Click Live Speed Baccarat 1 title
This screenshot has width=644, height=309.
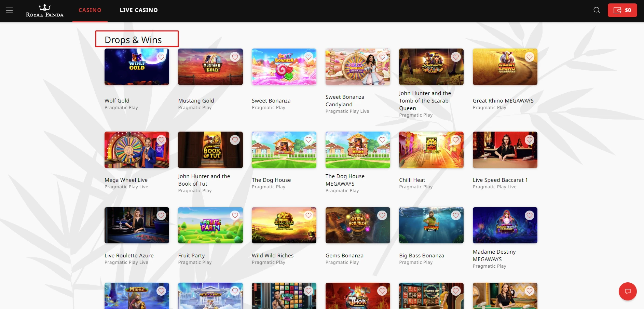pos(500,180)
